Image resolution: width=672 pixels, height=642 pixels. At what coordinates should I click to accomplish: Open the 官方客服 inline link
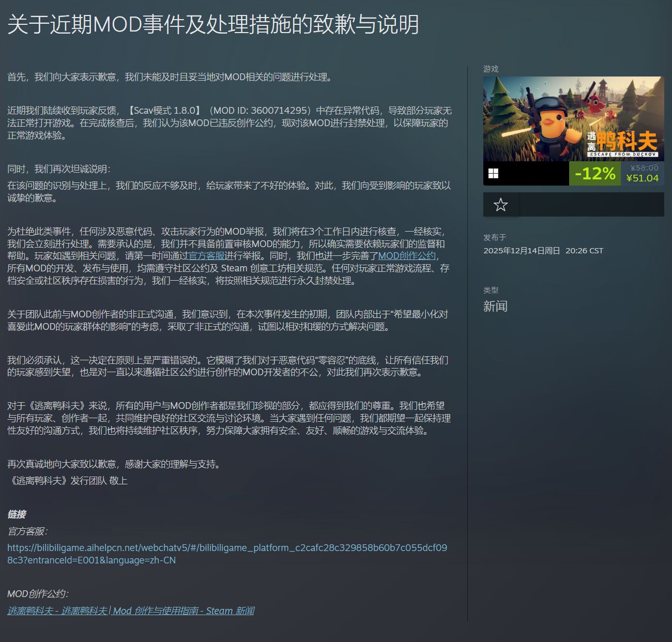point(206,256)
